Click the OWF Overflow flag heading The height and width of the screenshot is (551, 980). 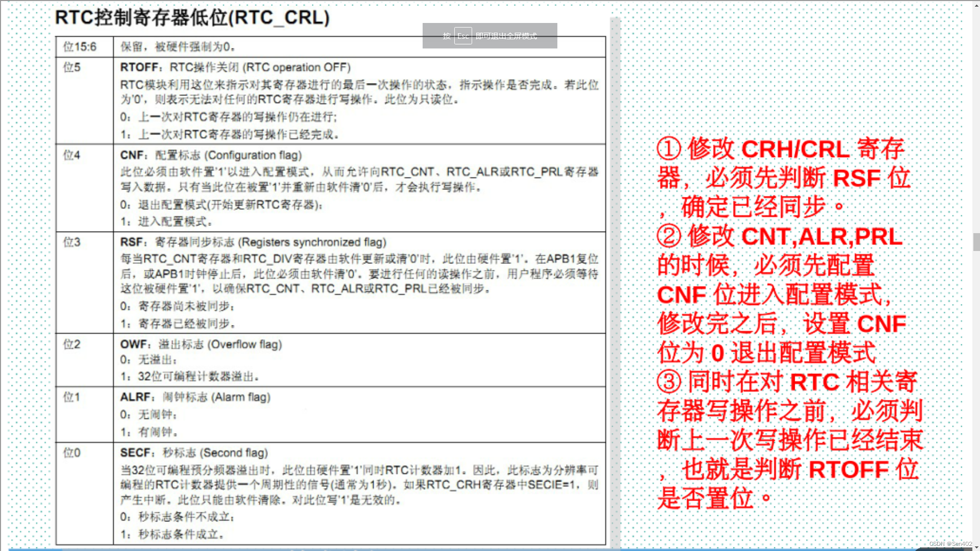[201, 344]
